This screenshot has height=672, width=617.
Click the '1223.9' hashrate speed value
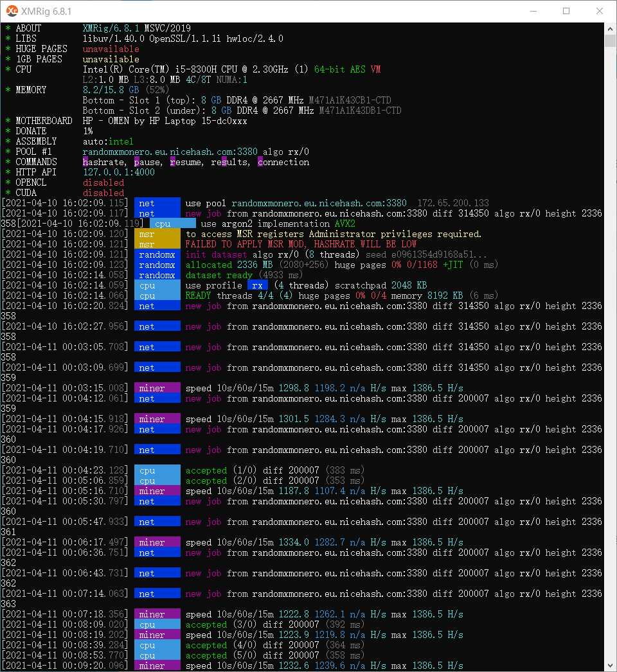pyautogui.click(x=294, y=635)
